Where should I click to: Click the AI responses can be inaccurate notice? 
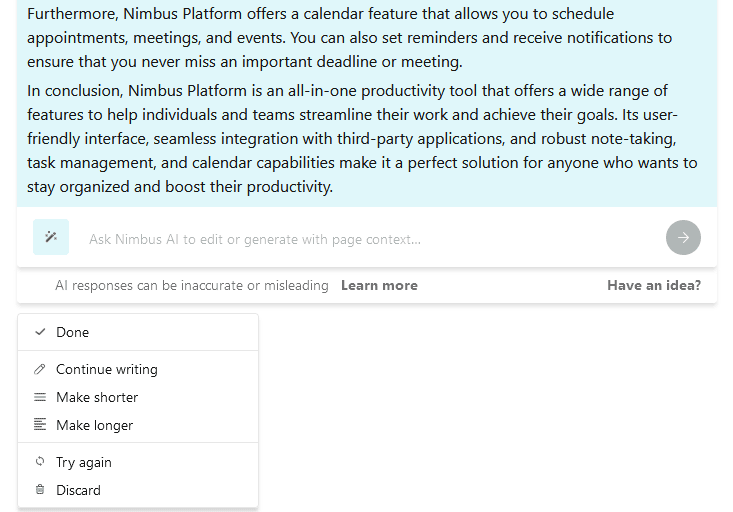(192, 285)
